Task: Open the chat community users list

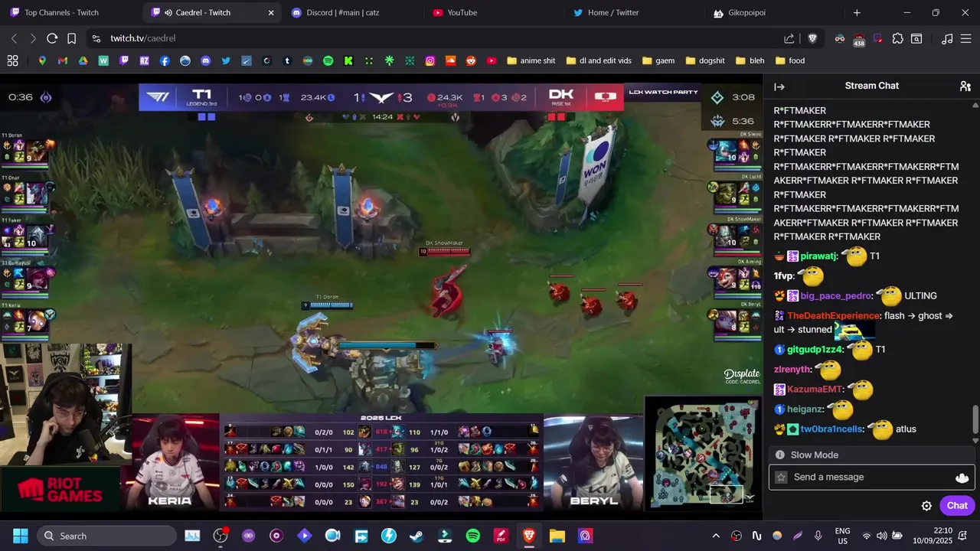Action: pos(965,86)
